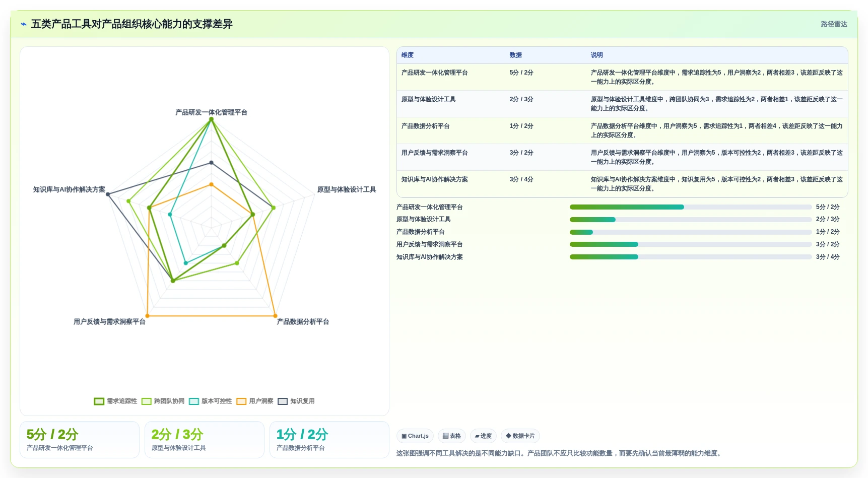Click the chart title 五类产品工具对产品组织核心能力的支撑差异
This screenshot has height=478, width=868.
[x=131, y=24]
